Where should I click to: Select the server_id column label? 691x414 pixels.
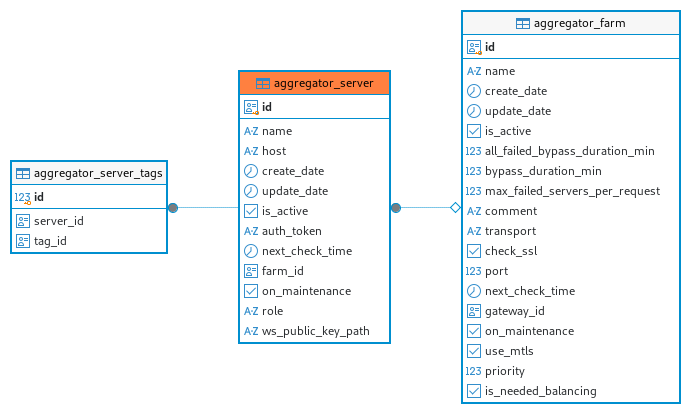coord(59,221)
